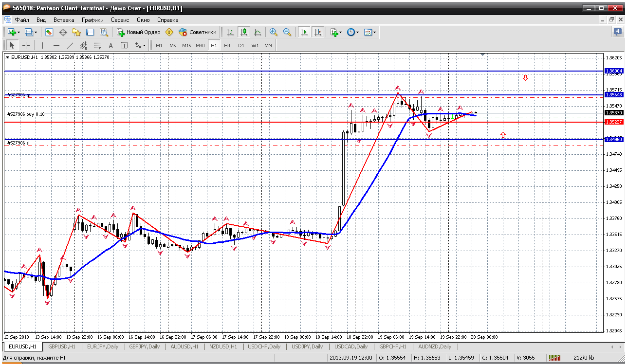627x364 pixels.
Task: Select the equidistant channel tool
Action: point(83,45)
